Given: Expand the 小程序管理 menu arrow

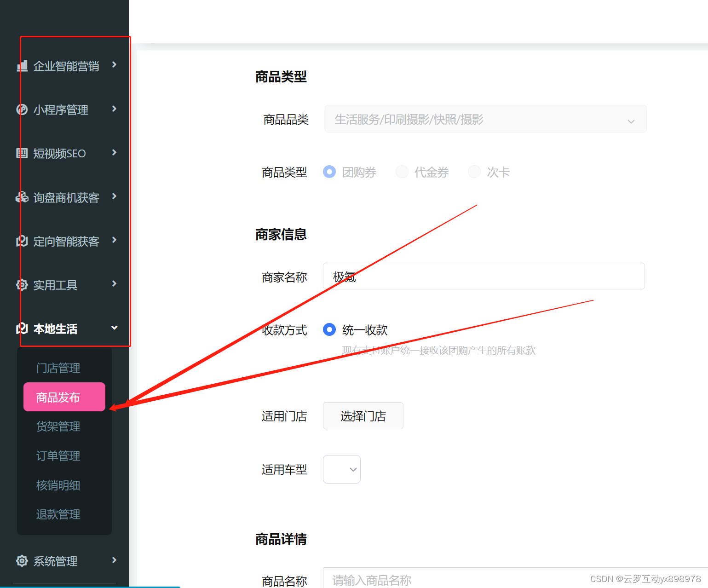Looking at the screenshot, I should (x=115, y=109).
